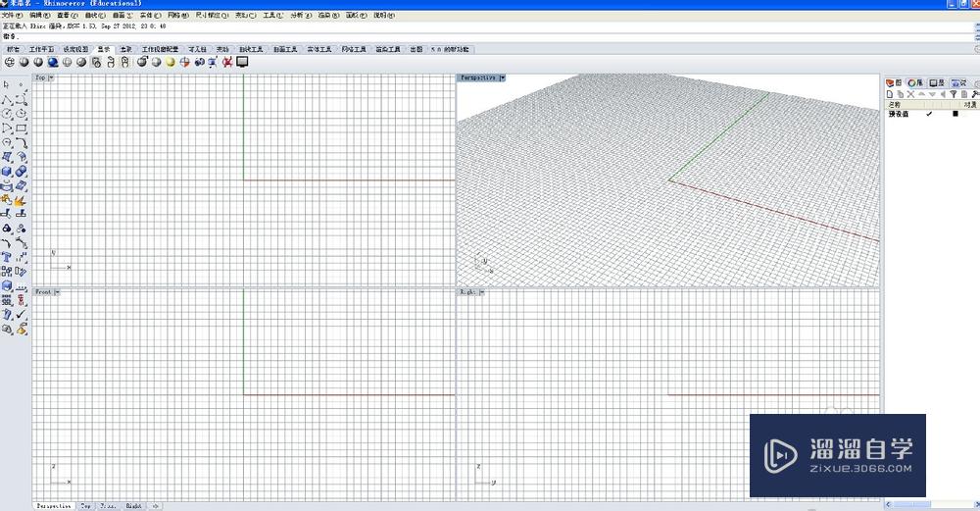Add a viewport tab with the plus button
980x511 pixels.
tap(155, 506)
